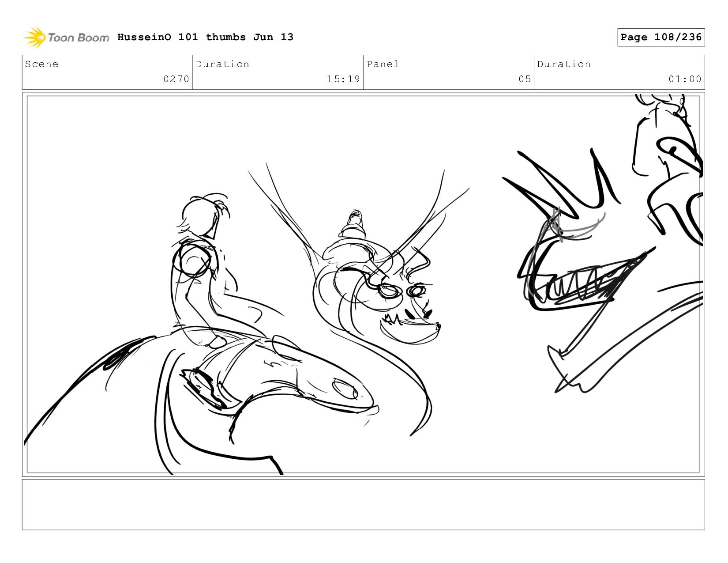Click the panel duration value '01:00'

tap(685, 79)
